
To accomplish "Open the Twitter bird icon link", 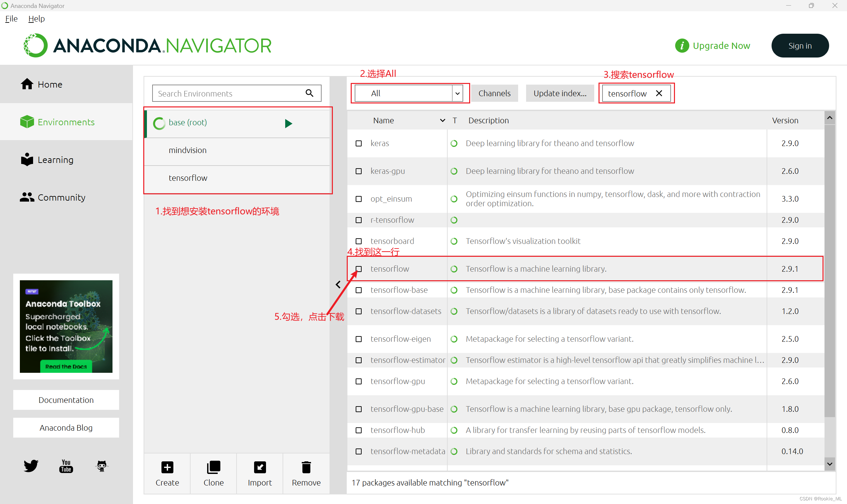I will click(x=31, y=466).
